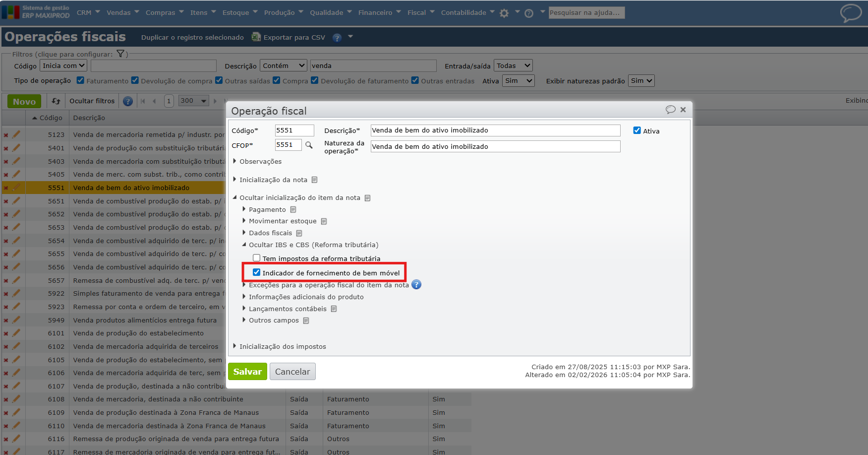Screen dimensions: 868x455
Task: Toggle the Faturamento checkbox
Action: point(80,80)
